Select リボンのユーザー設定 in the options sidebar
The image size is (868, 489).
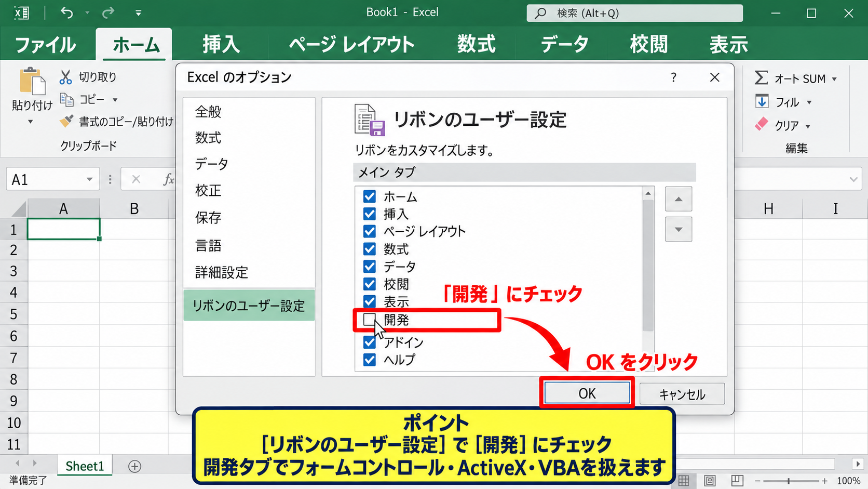coord(249,306)
